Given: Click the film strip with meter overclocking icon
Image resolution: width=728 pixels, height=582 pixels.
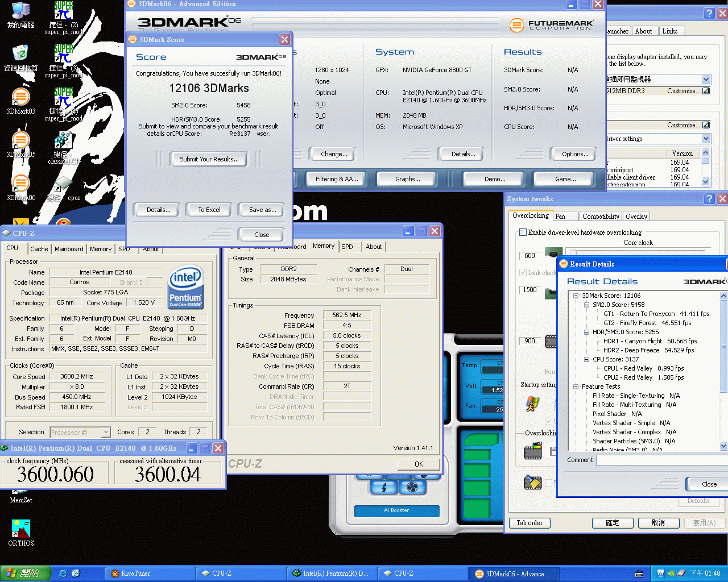Looking at the screenshot, I should pyautogui.click(x=533, y=451).
